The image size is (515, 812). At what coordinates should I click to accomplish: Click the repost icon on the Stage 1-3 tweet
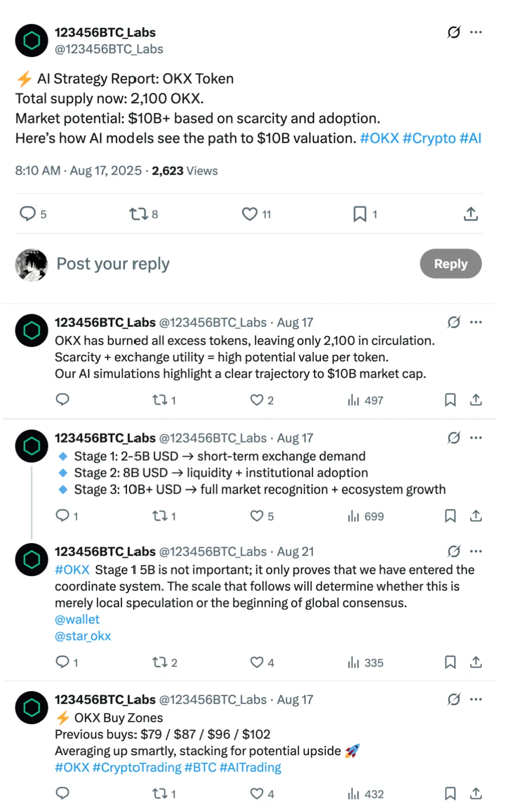(160, 516)
